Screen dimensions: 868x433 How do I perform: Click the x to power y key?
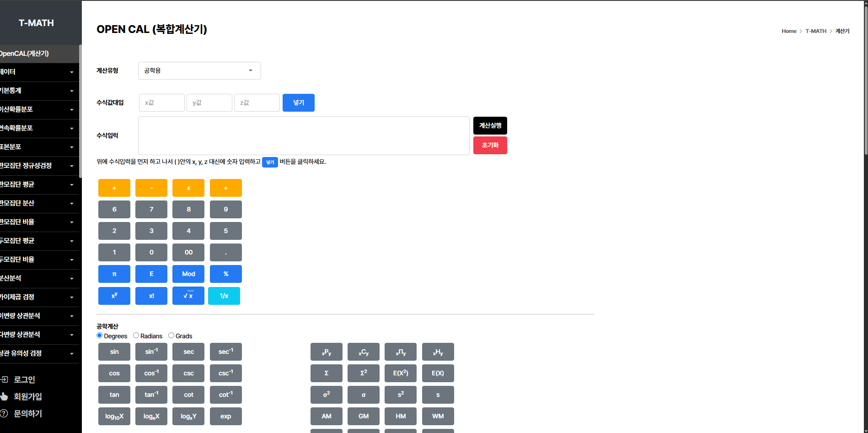click(x=114, y=296)
